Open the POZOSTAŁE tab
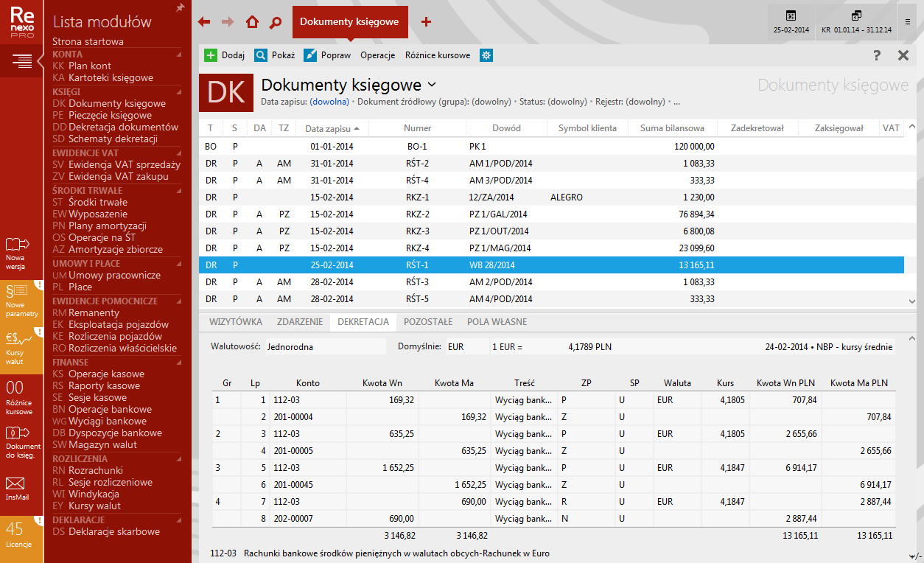The width and height of the screenshot is (924, 563). [x=428, y=322]
